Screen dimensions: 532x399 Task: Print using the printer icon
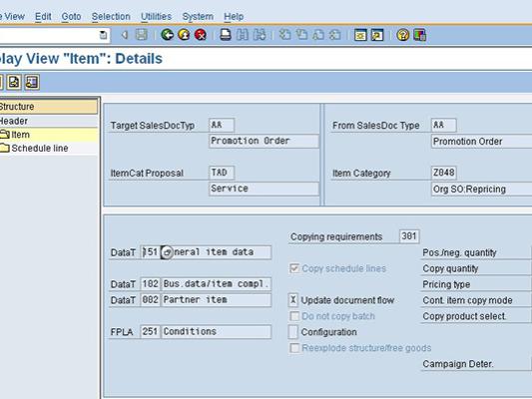click(x=226, y=35)
